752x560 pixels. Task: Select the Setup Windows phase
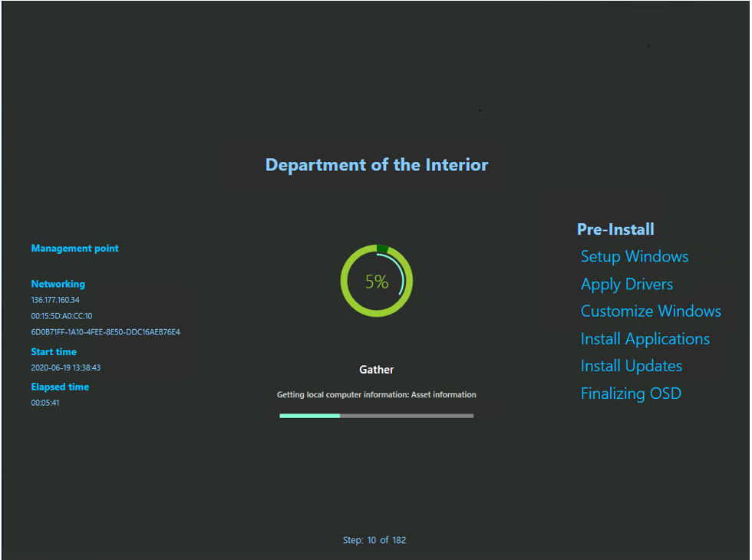[635, 257]
